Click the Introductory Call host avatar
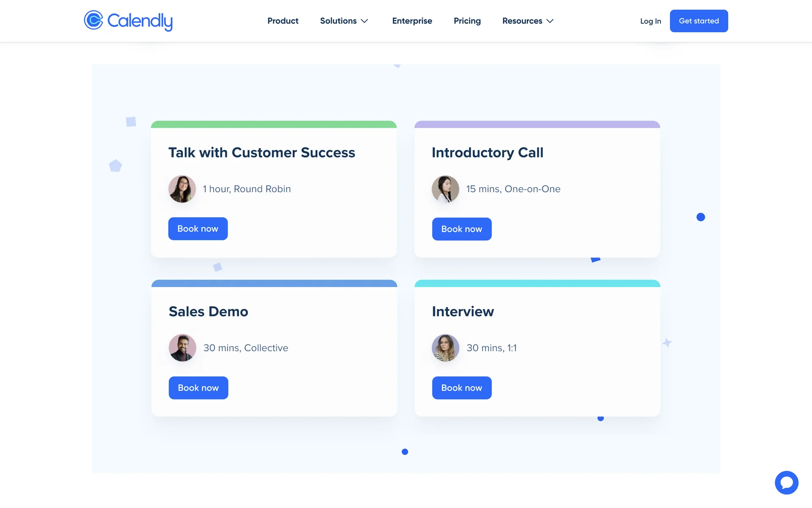Viewport: 812px width, 508px height. click(445, 189)
